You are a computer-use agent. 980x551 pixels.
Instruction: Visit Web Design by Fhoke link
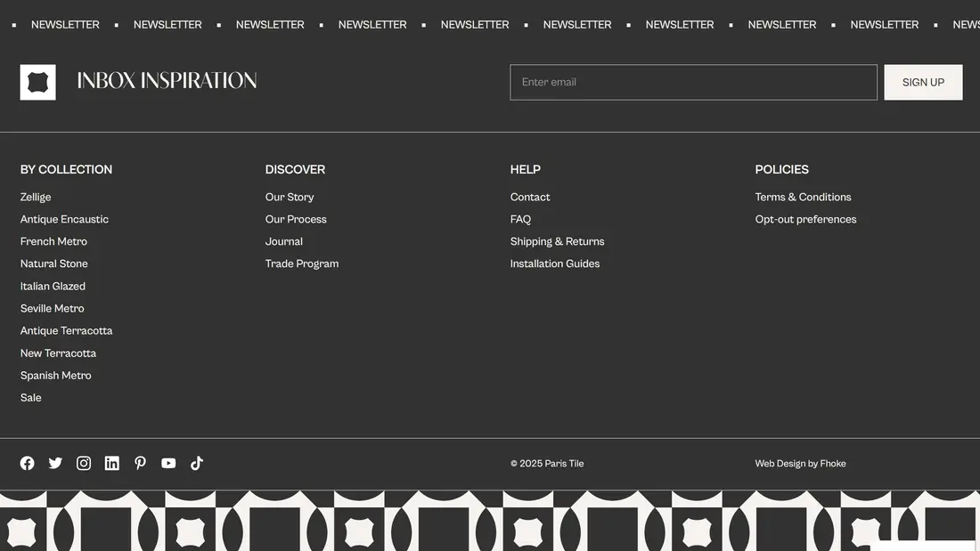pos(800,464)
